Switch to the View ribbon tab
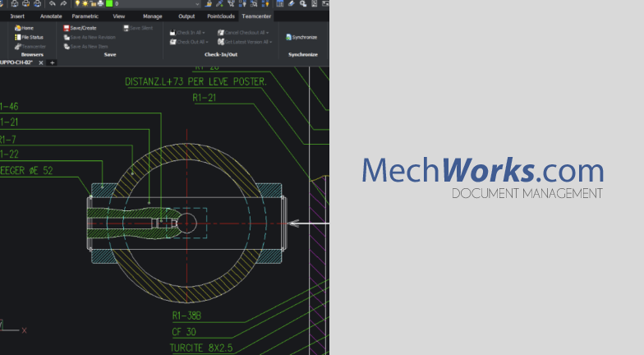Viewport: 644px width, 355px height. pos(118,16)
